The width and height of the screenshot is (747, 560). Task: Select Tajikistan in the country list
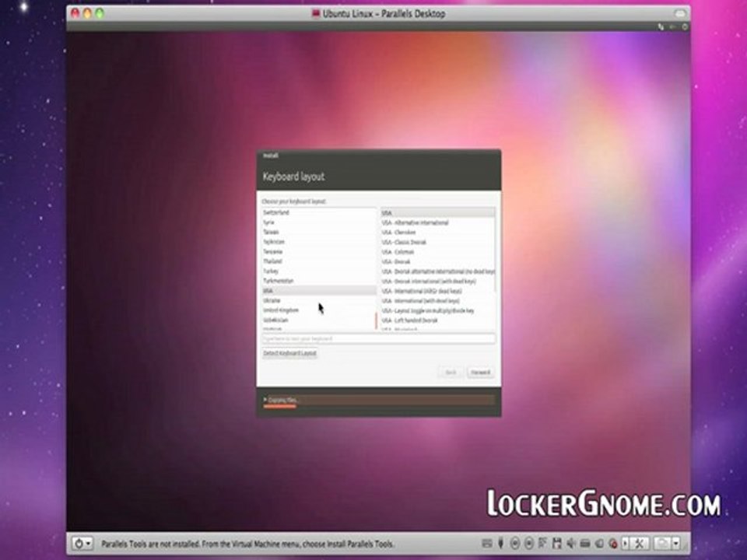pos(319,242)
